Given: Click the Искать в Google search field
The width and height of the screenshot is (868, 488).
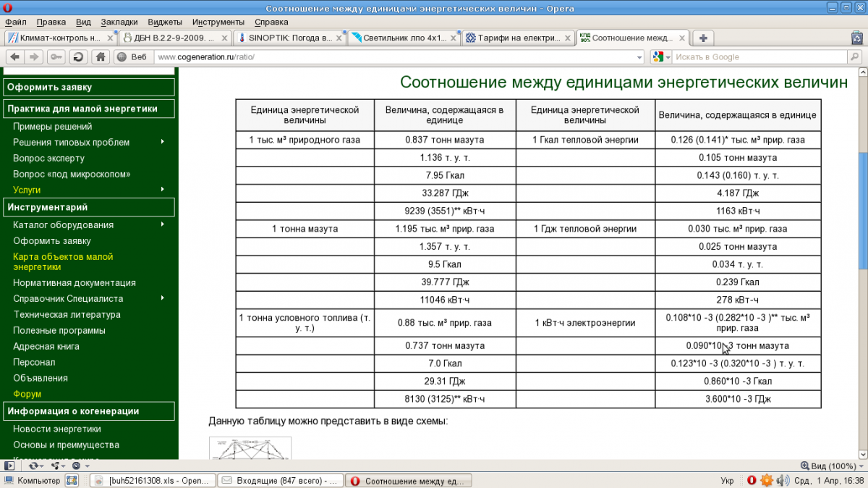Looking at the screenshot, I should [759, 56].
